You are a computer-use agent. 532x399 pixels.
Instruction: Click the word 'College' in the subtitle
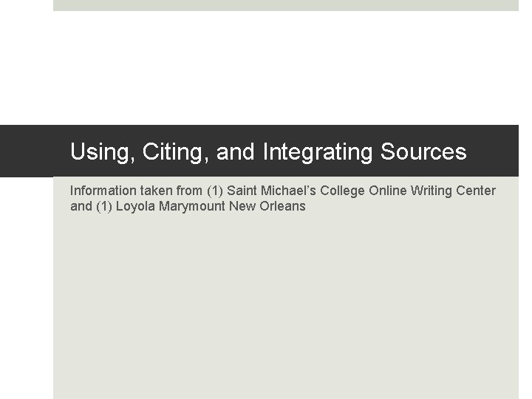342,191
